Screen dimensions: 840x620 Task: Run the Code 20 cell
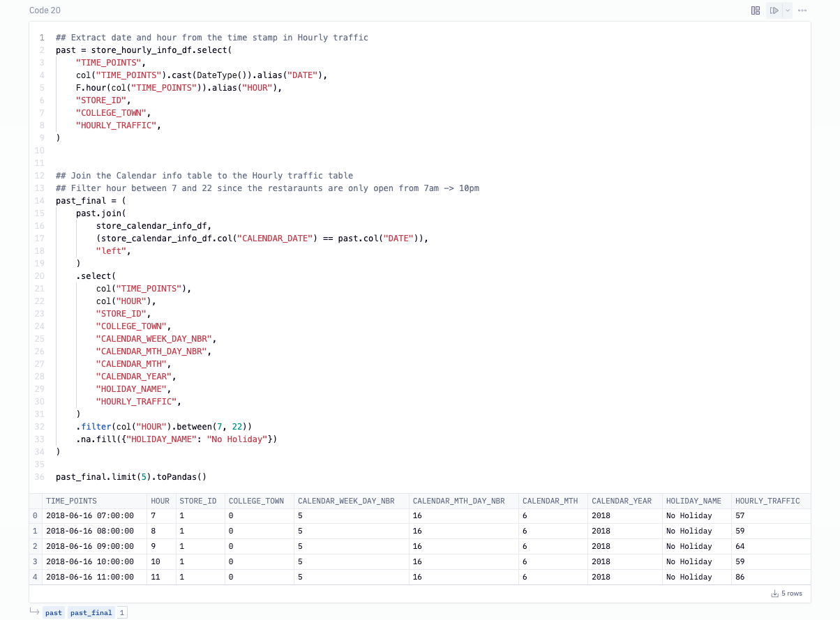pos(774,10)
